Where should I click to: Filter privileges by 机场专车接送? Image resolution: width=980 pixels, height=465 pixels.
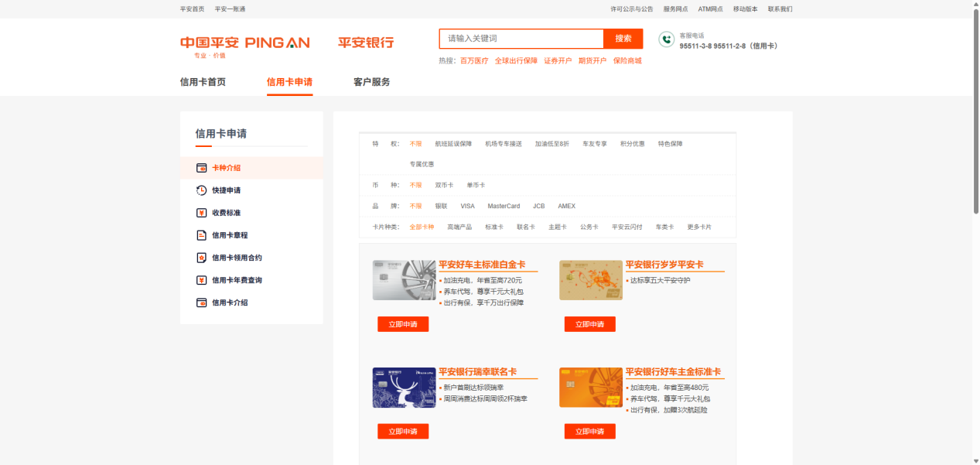coord(504,144)
